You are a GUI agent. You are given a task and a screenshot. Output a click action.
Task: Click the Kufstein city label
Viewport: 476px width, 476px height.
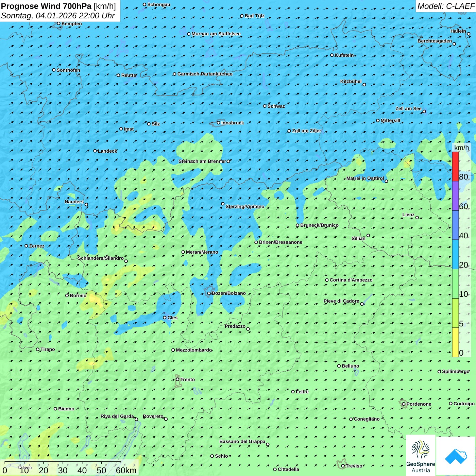click(344, 55)
